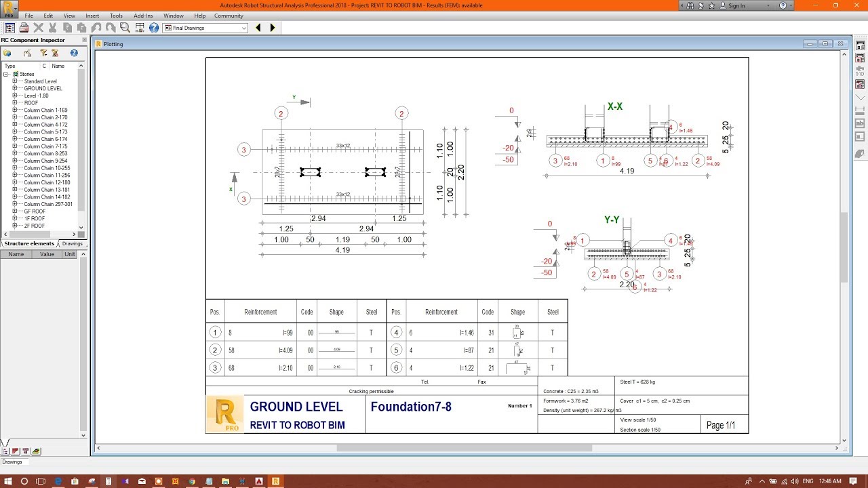Viewport: 868px width, 488px height.
Task: Expand the GROUND LEVEL tree node
Action: (x=14, y=88)
